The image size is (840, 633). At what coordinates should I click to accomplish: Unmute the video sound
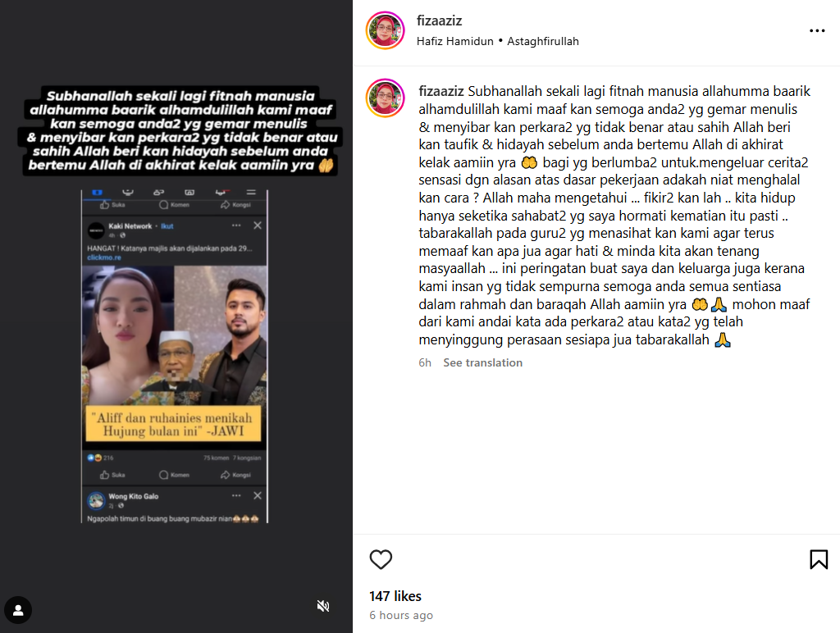pyautogui.click(x=323, y=606)
